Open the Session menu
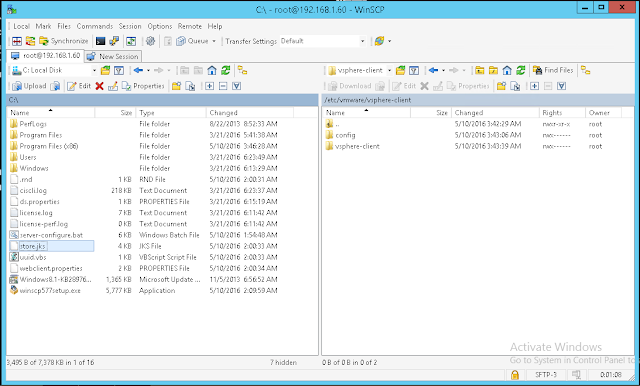Viewport: 640px width, 386px height. coord(130,26)
